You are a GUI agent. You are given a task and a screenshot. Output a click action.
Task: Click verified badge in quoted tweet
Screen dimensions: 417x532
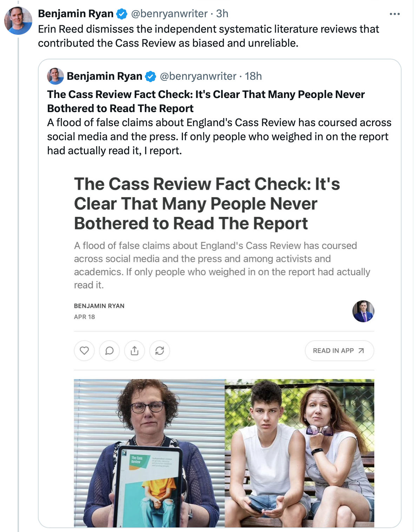pos(151,76)
